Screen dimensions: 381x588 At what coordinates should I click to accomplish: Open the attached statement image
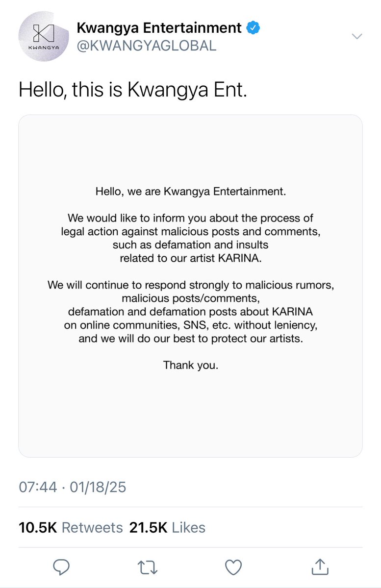click(190, 286)
